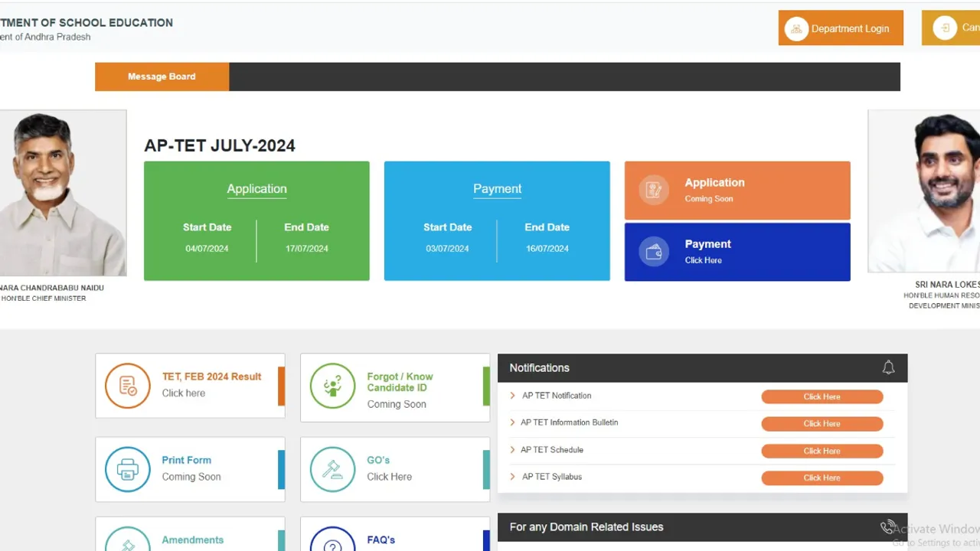Click the GO's gavel icon
This screenshot has height=551, width=980.
(333, 469)
